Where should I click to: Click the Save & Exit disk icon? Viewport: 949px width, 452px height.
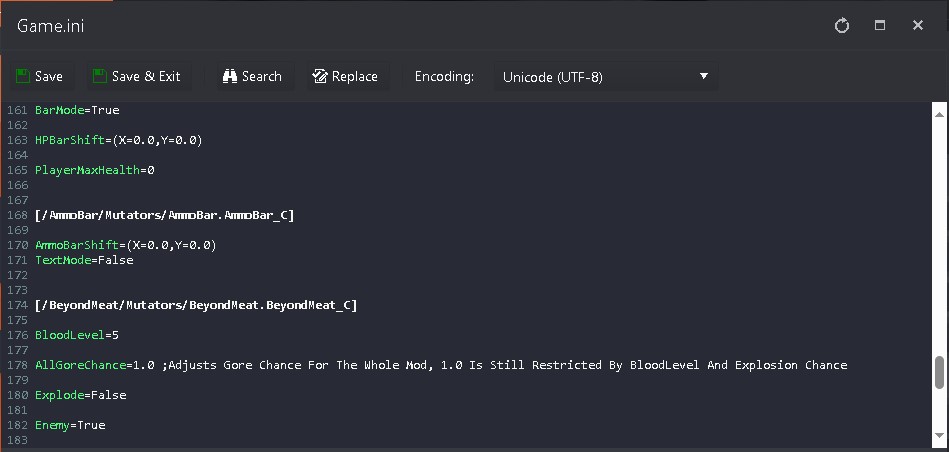pyautogui.click(x=99, y=76)
